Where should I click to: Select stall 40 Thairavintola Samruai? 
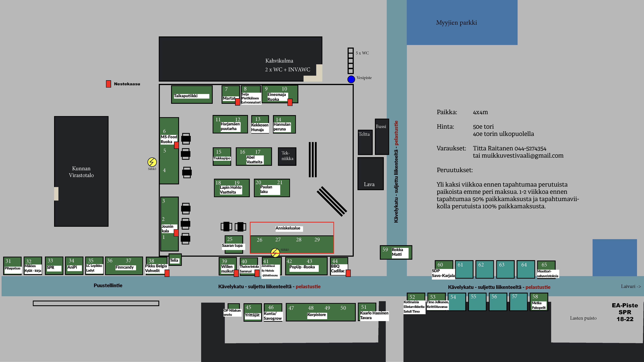[249, 266]
